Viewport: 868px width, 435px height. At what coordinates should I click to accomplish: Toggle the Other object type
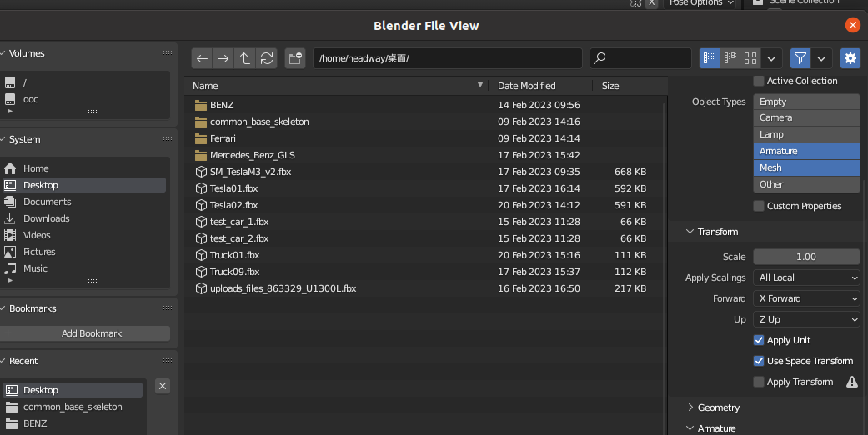(806, 184)
